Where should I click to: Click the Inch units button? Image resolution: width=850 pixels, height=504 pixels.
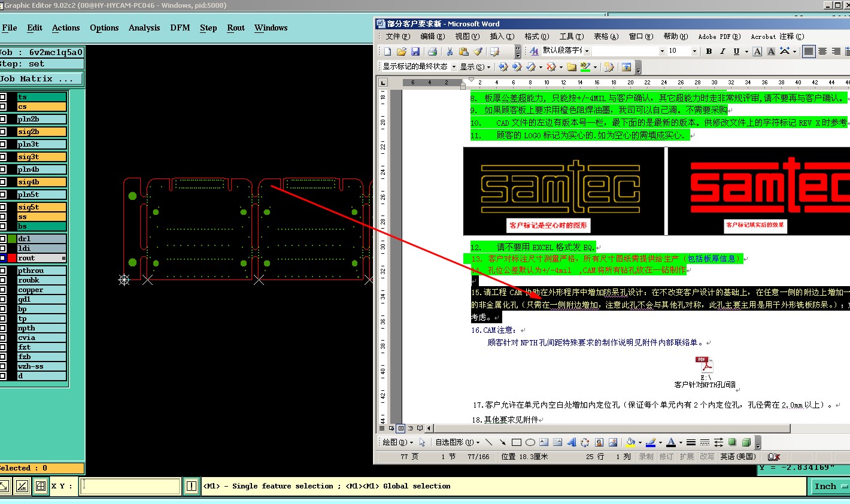tap(829, 487)
